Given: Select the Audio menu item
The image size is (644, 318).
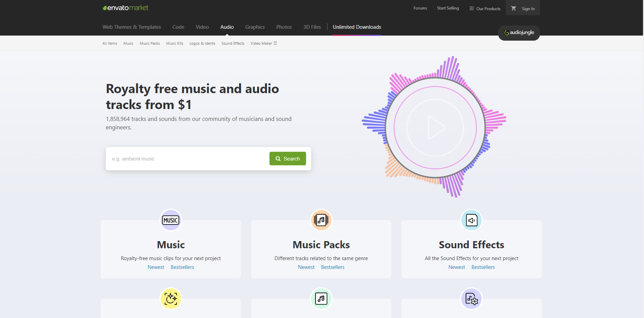Looking at the screenshot, I should [227, 27].
